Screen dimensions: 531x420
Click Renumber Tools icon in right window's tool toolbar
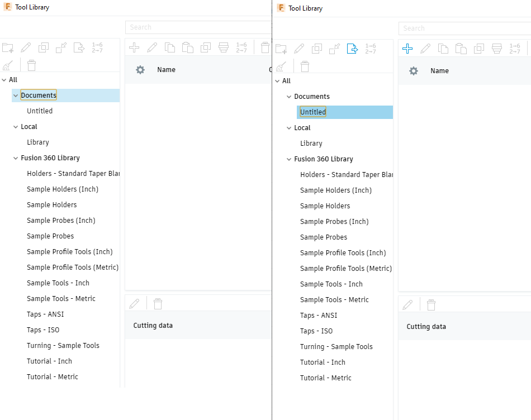click(x=515, y=49)
